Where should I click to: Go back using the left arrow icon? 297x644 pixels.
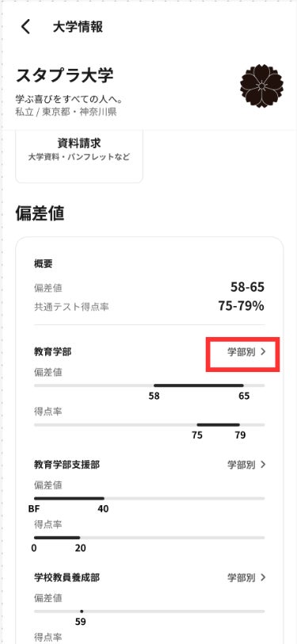(25, 27)
